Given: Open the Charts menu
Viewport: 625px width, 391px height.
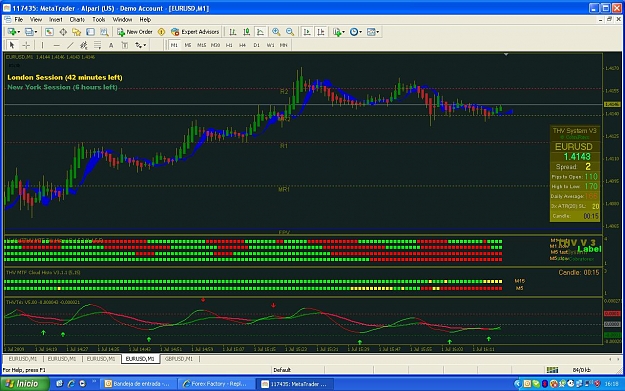Looking at the screenshot, I should pos(77,20).
